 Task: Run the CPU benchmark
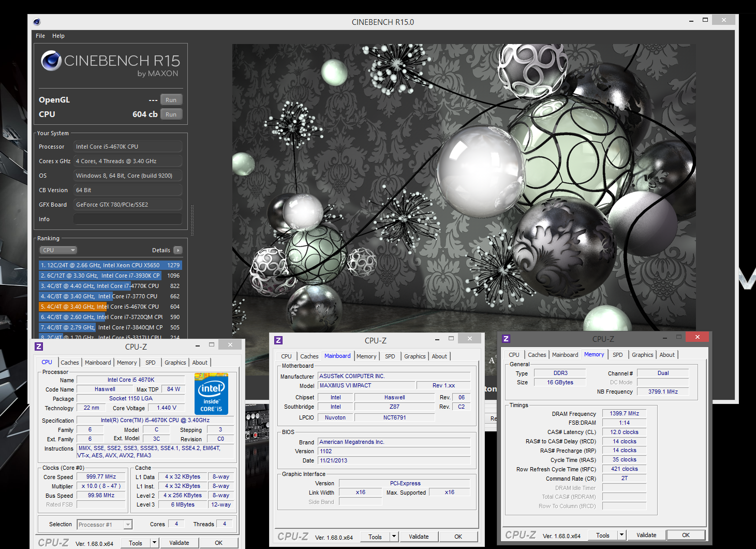[x=171, y=114]
